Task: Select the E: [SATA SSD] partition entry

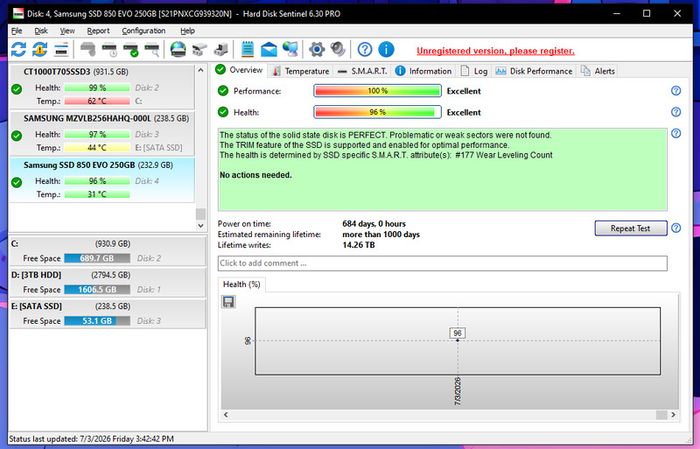Action: (x=107, y=313)
